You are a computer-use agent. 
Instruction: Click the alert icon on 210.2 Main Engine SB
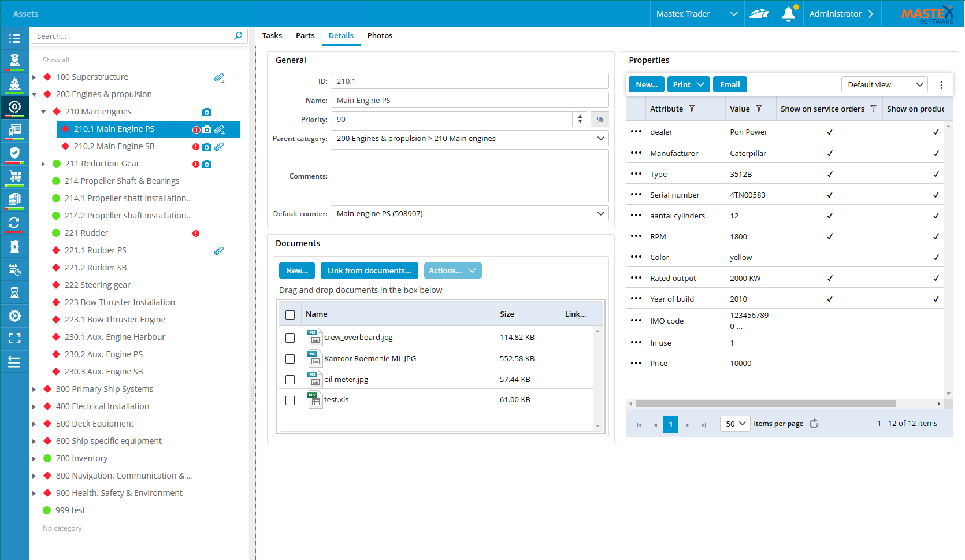coord(196,147)
